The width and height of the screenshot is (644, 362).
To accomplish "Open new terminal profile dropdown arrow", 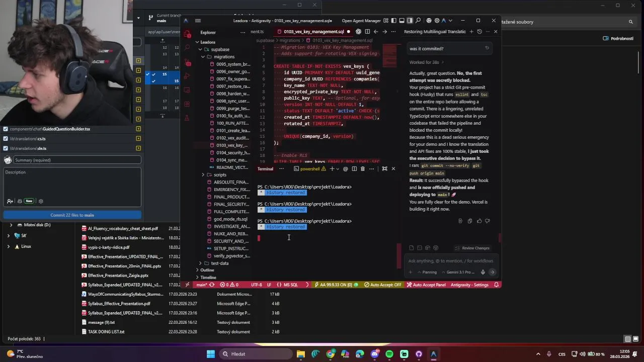I will pos(337,169).
